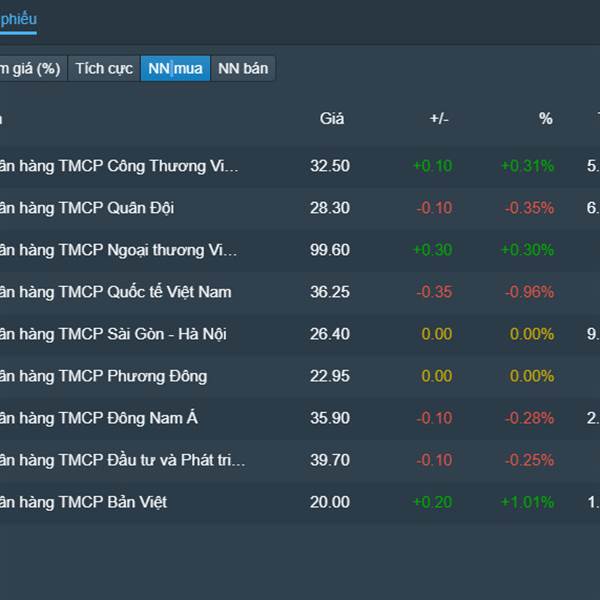The width and height of the screenshot is (600, 600).
Task: Open Ngân hàng TMCP Đông Nam Á row
Action: [x=300, y=418]
